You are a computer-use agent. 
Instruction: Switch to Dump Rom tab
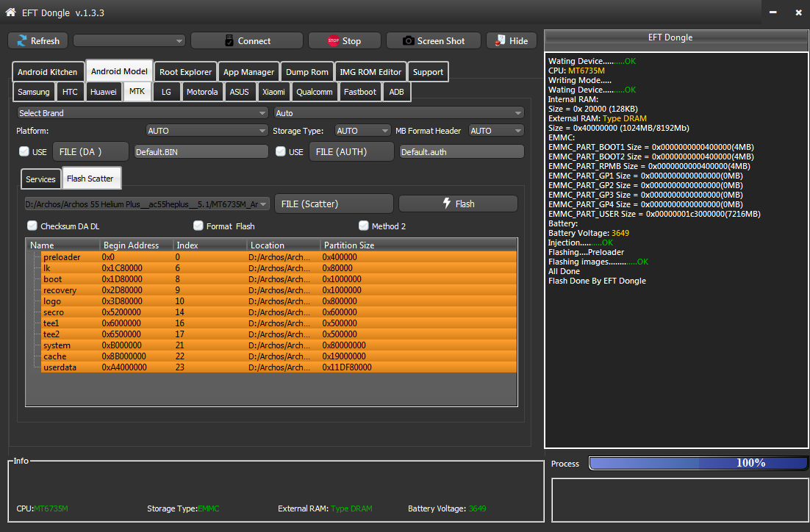pos(307,72)
